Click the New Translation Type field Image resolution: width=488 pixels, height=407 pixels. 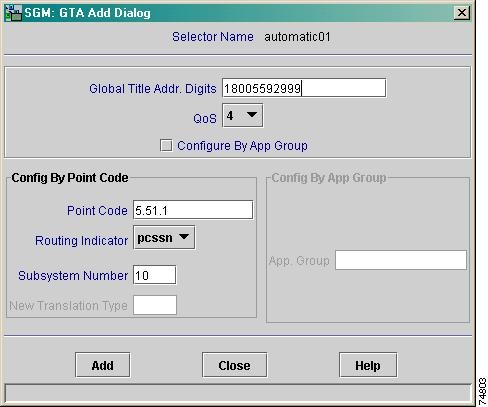[x=155, y=305]
